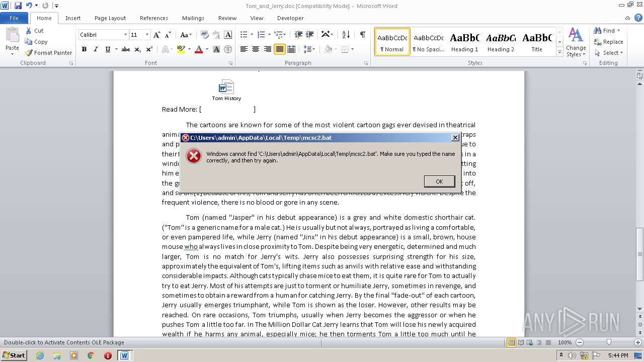Grow the font size

[156, 35]
